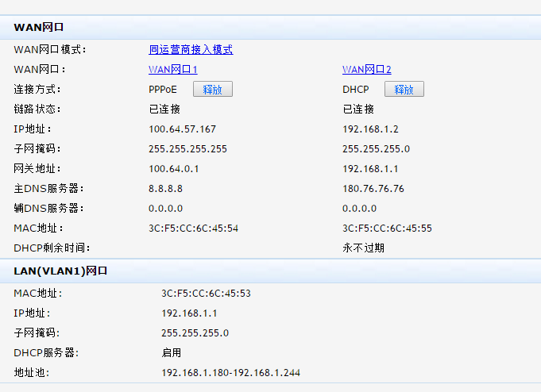Click the 辅DNS服务器 label
The height and width of the screenshot is (392, 541).
click(48, 208)
